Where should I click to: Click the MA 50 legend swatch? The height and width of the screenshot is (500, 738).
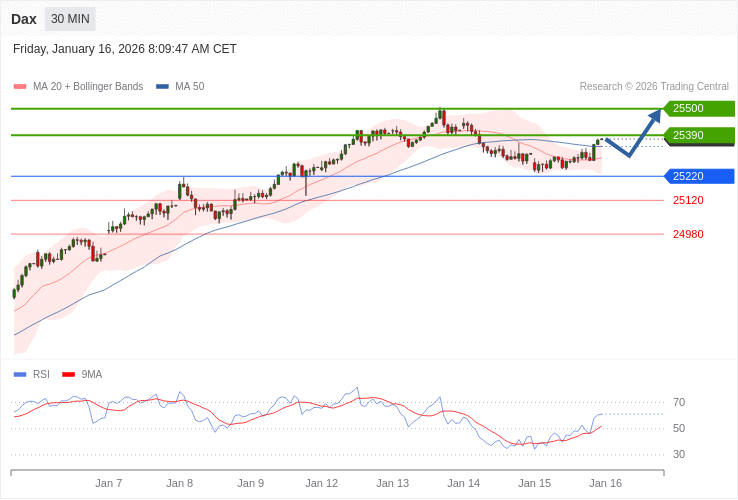tap(162, 87)
